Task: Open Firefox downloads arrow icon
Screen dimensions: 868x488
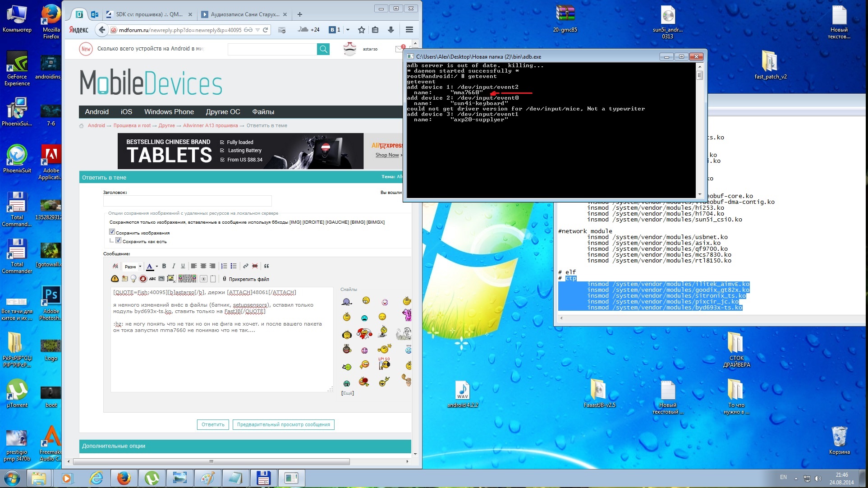Action: pyautogui.click(x=390, y=30)
